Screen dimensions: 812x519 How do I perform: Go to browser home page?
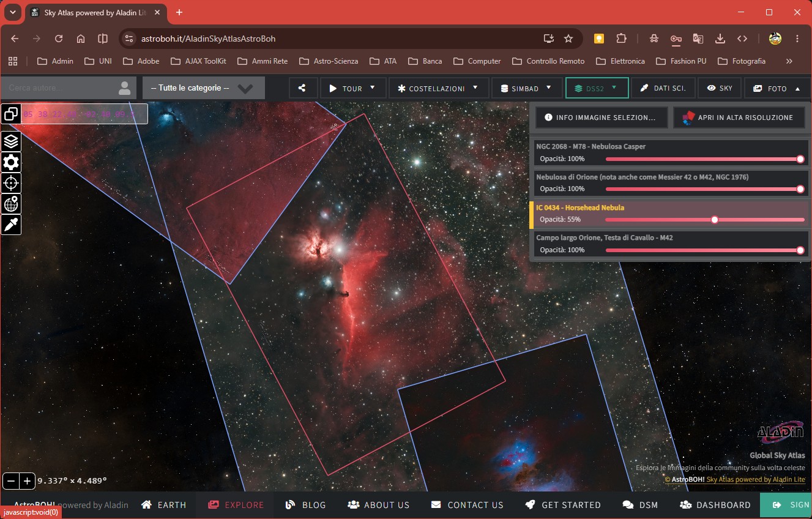click(x=81, y=39)
